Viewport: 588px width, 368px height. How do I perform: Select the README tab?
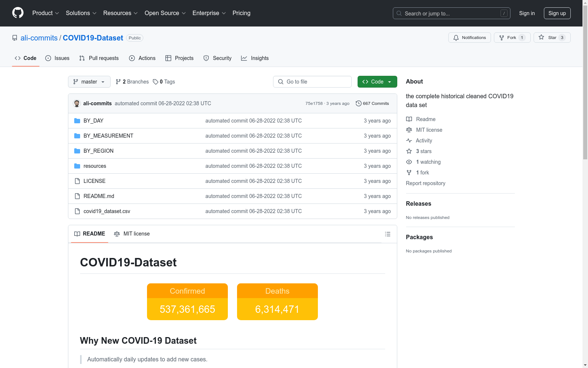click(90, 234)
